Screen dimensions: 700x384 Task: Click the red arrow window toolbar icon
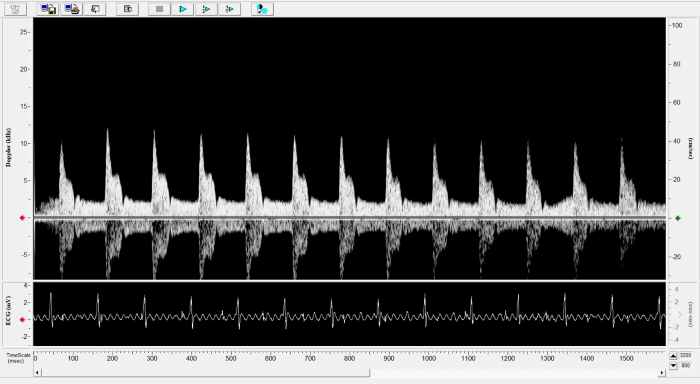click(x=128, y=9)
